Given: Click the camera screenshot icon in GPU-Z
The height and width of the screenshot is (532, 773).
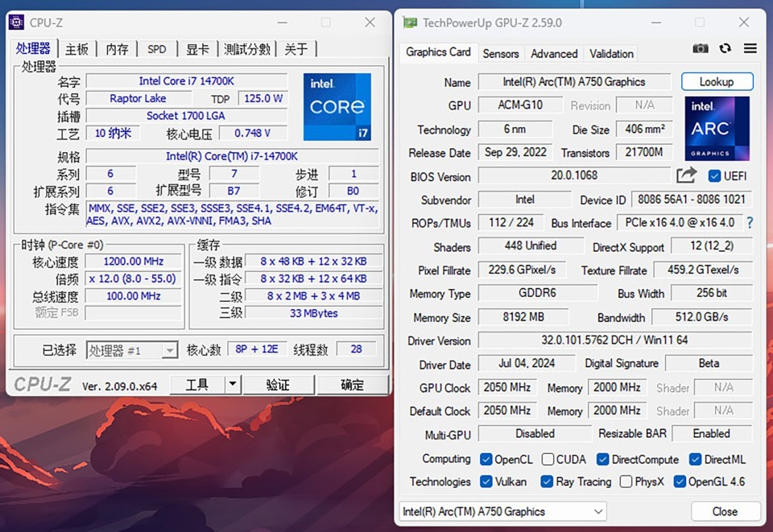Looking at the screenshot, I should 700,48.
